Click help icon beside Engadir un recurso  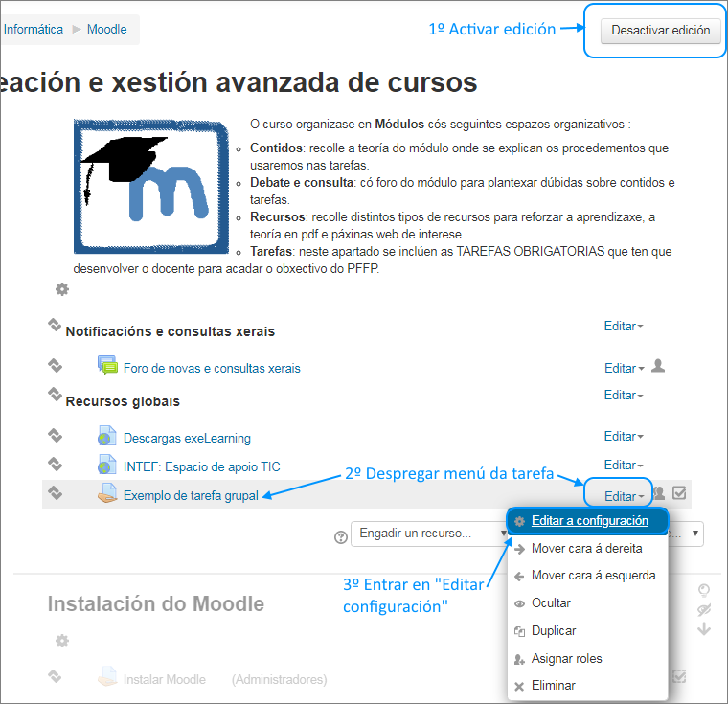(341, 536)
